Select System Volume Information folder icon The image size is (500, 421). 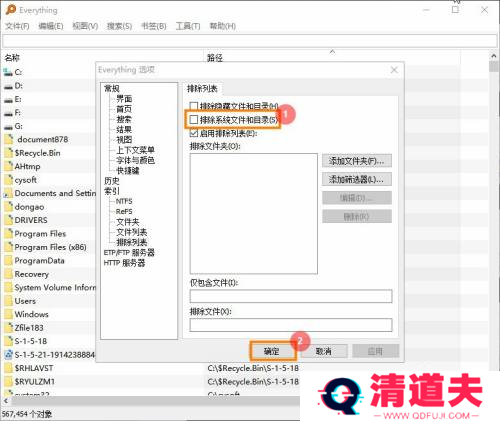(9, 287)
